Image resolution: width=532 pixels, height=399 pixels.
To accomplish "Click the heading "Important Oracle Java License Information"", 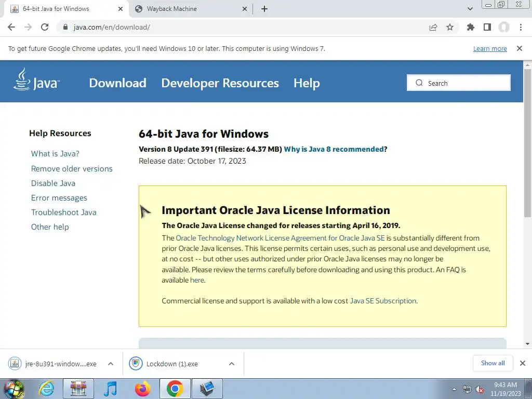I will pos(276,210).
